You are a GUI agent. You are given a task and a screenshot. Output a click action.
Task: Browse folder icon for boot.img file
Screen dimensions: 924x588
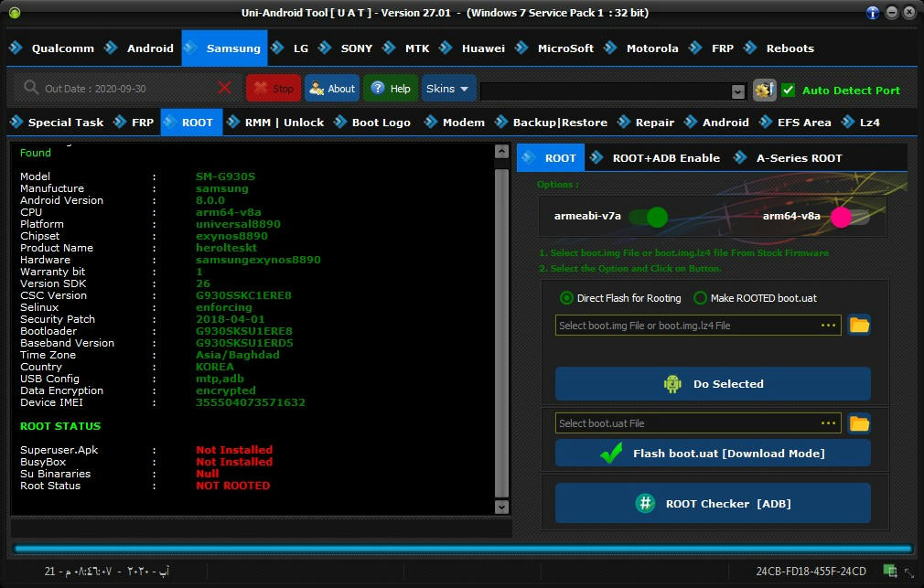pyautogui.click(x=858, y=325)
